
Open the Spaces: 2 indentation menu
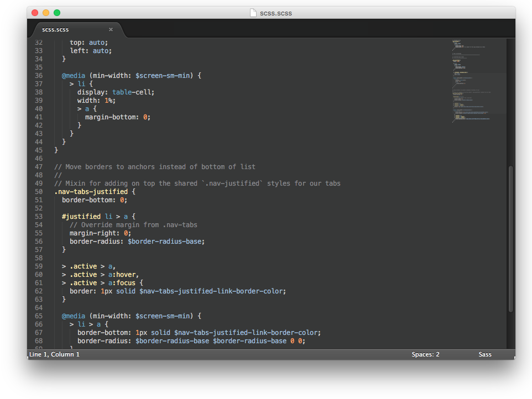[x=425, y=354]
